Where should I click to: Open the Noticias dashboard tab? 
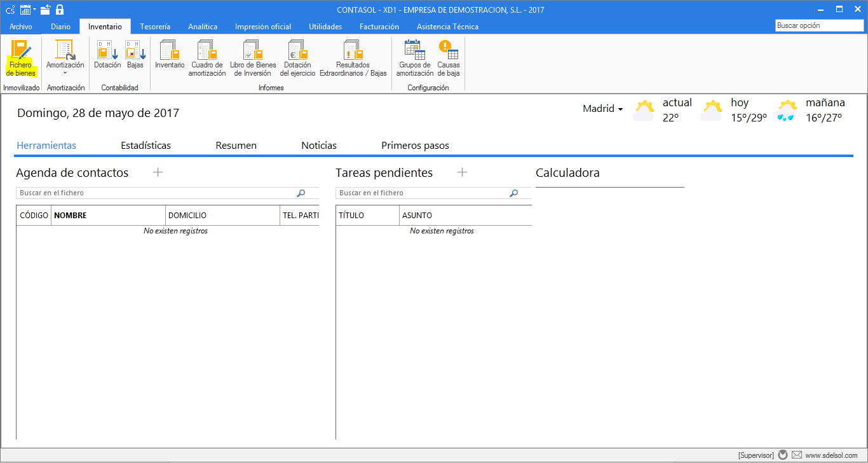[x=319, y=146]
